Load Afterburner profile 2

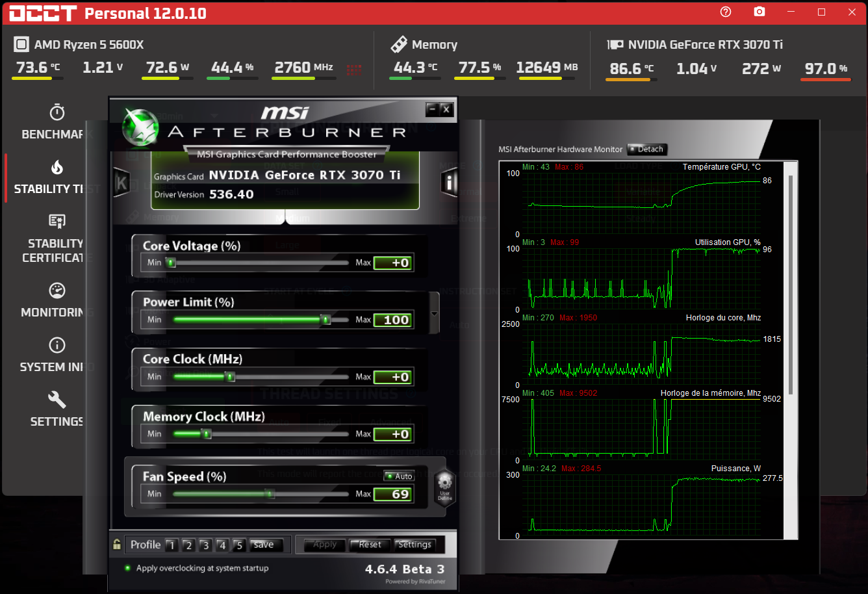coord(188,545)
